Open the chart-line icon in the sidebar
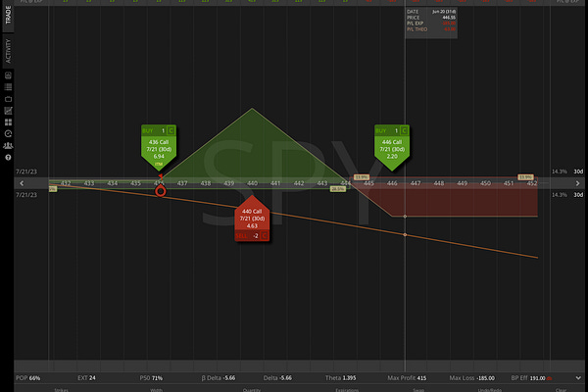588x392 pixels. (x=8, y=111)
